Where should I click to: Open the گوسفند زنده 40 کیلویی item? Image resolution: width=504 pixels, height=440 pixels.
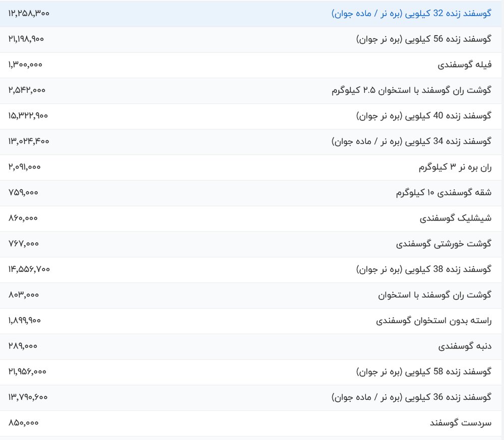(423, 116)
